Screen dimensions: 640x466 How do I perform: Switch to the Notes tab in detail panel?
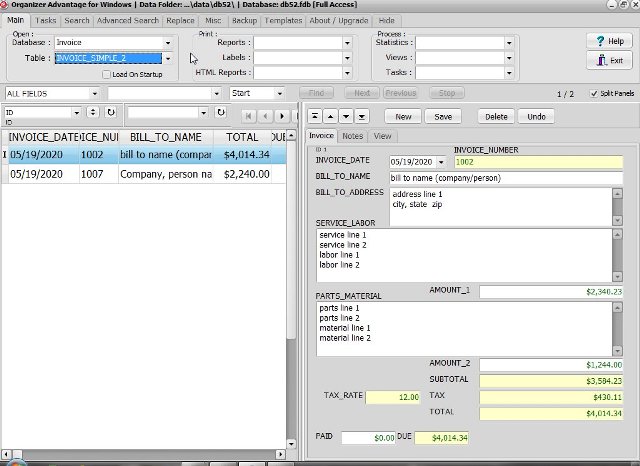pos(352,136)
